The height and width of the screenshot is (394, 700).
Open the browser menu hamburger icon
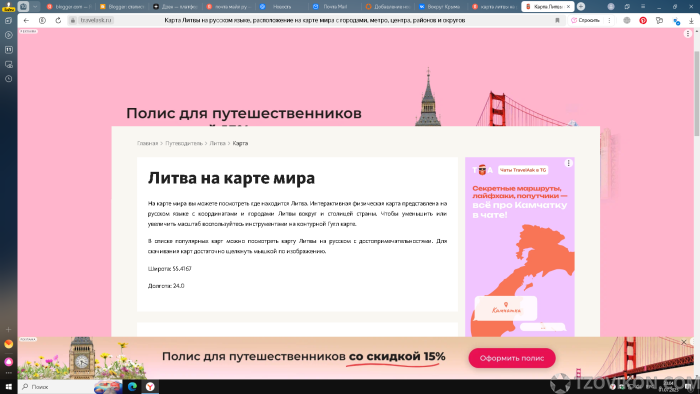(x=643, y=6)
